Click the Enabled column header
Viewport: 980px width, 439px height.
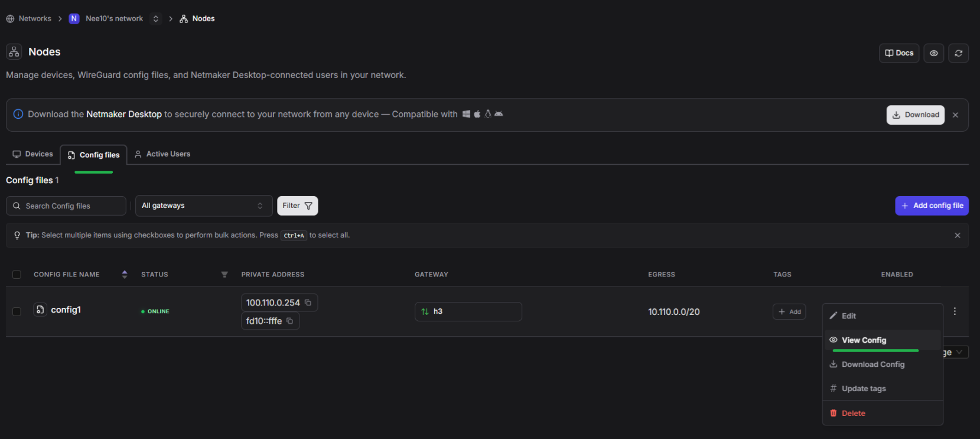(x=897, y=275)
